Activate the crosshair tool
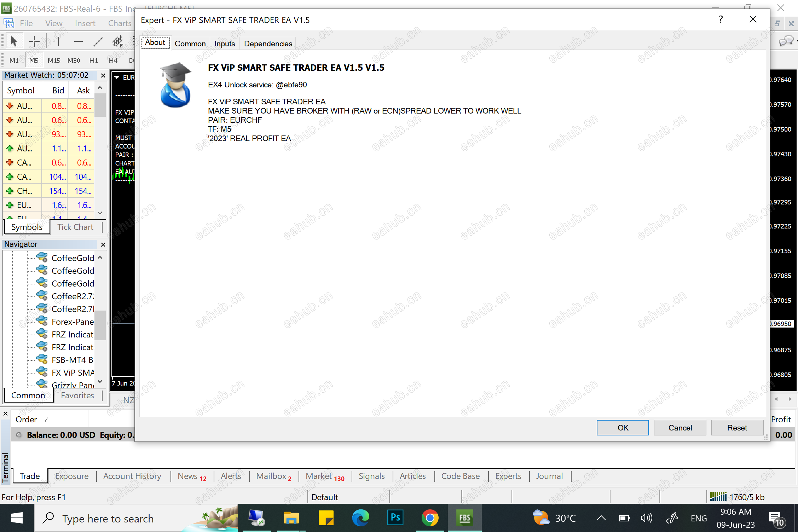Screen dimensions: 798x532 click(34, 41)
